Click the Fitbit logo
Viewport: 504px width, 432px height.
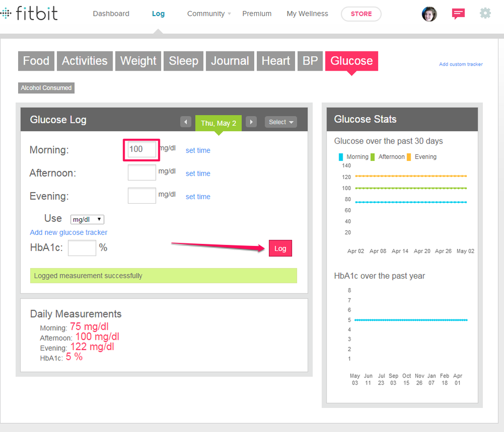(29, 14)
